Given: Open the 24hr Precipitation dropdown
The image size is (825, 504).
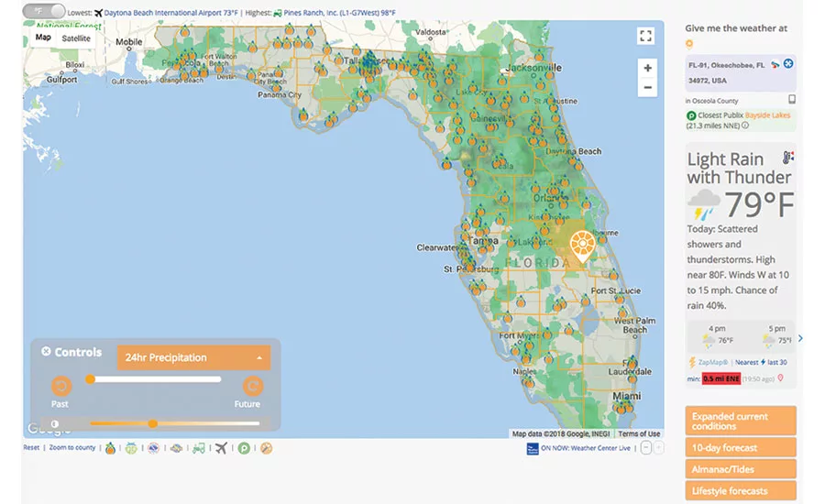Looking at the screenshot, I should tap(193, 357).
